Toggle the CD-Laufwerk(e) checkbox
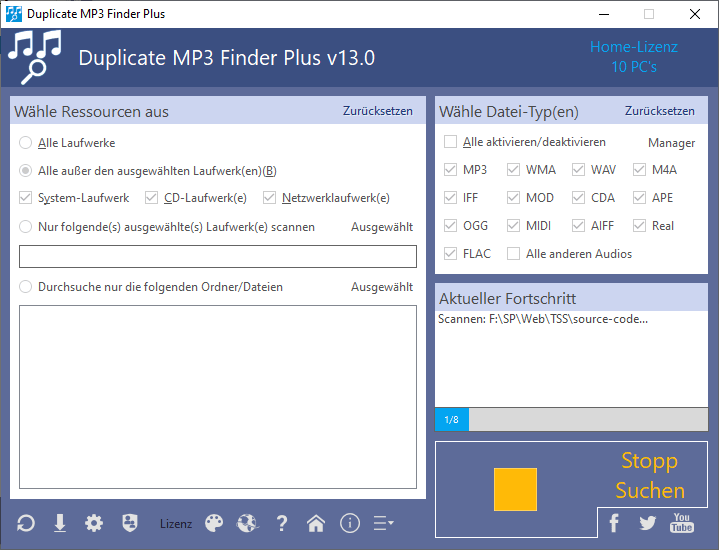Screen dimensions: 719x550 [151, 198]
